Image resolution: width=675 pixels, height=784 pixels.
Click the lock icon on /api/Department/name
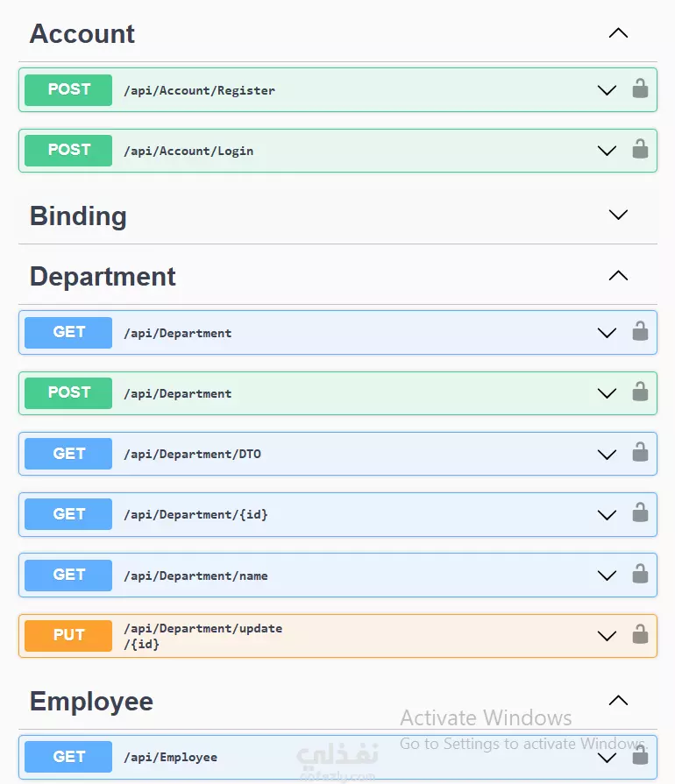(640, 574)
